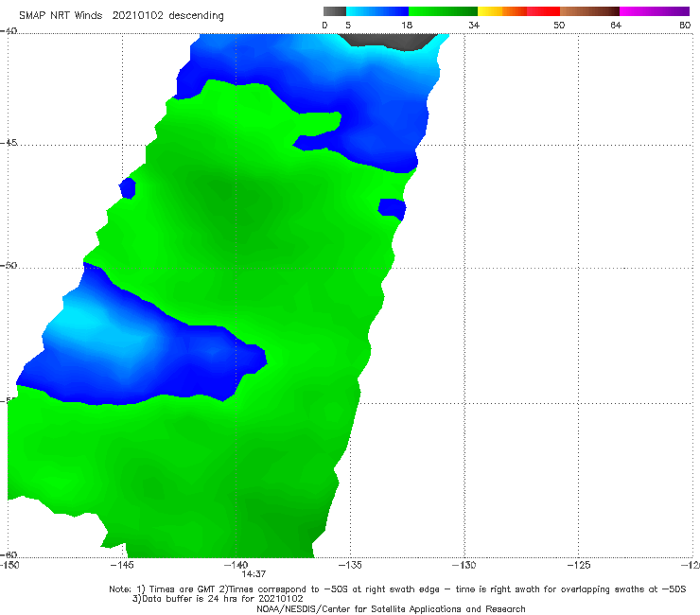Click the color bar label '50'
Screen dimensions: 700x615
(x=559, y=25)
